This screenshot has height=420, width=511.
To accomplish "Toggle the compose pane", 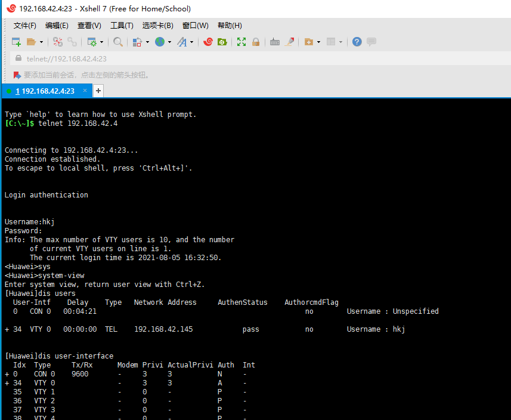I will pyautogui.click(x=371, y=42).
